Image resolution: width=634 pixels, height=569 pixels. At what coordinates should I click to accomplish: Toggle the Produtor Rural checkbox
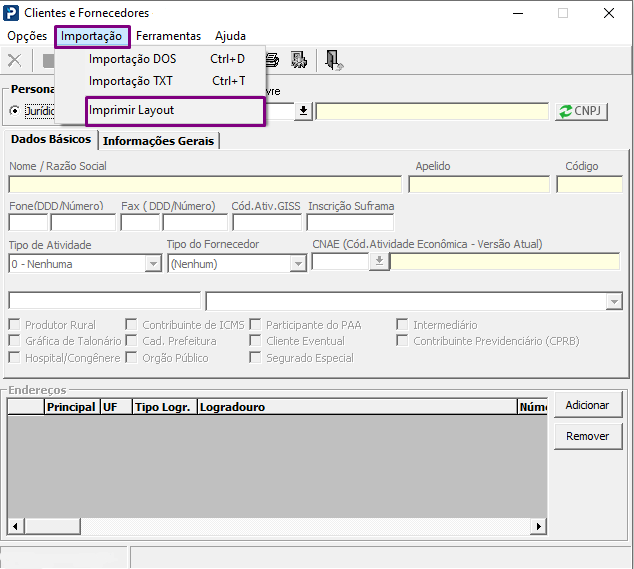(x=14, y=325)
